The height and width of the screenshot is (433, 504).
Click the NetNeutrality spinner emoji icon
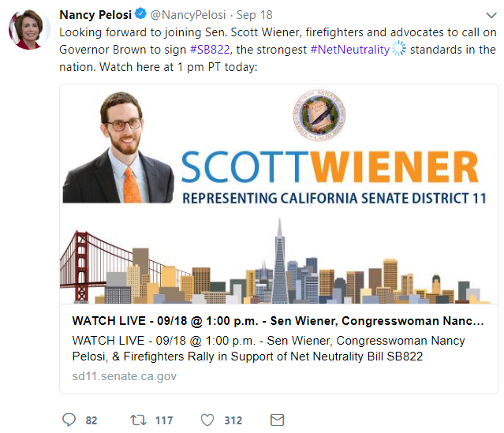click(398, 49)
